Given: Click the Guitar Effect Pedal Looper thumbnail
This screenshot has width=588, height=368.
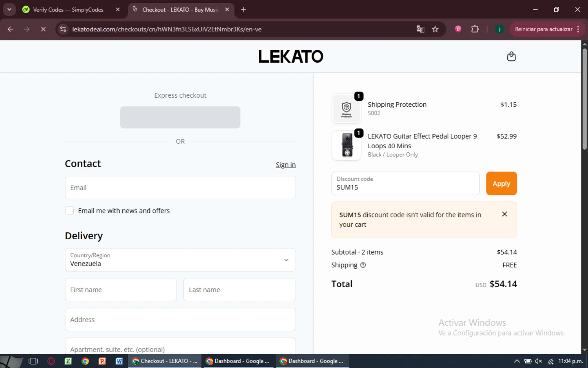Looking at the screenshot, I should (347, 146).
